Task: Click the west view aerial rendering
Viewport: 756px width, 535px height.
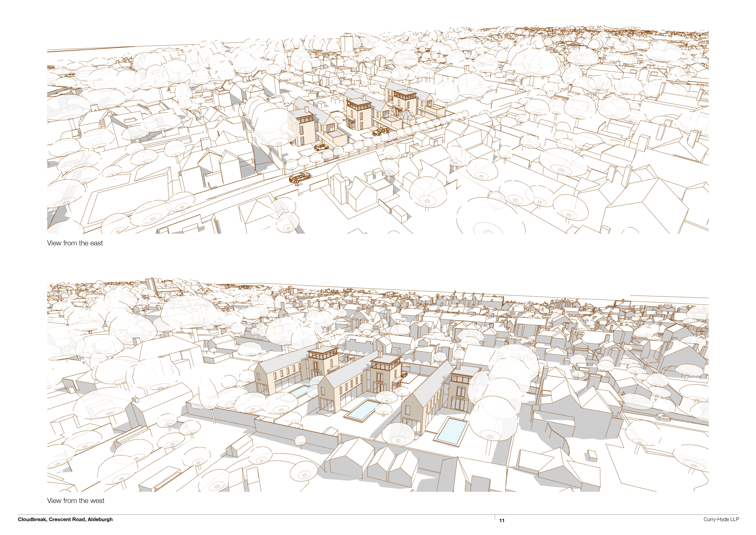Action: pos(378,385)
